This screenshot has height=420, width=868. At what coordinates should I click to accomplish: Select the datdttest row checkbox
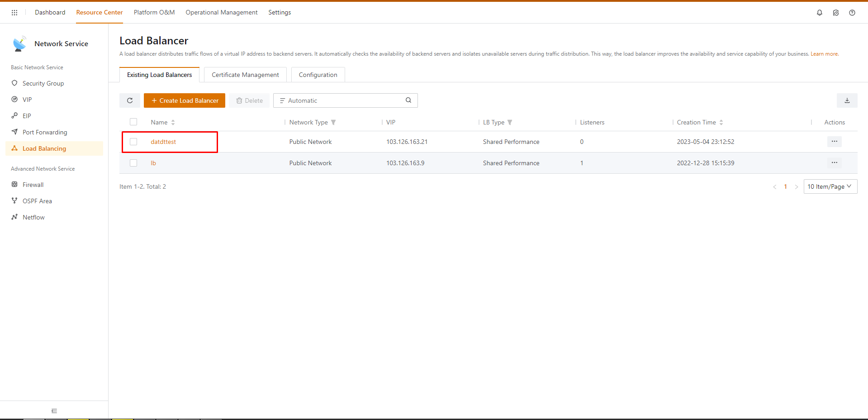133,142
